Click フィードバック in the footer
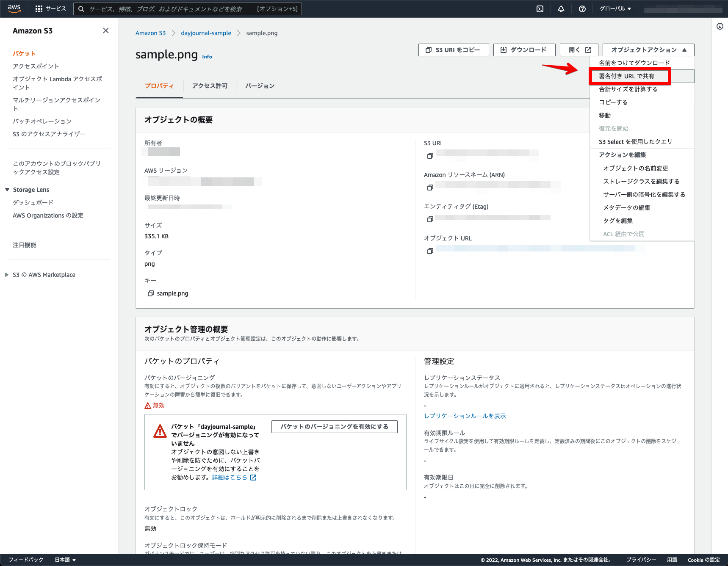 (x=26, y=560)
